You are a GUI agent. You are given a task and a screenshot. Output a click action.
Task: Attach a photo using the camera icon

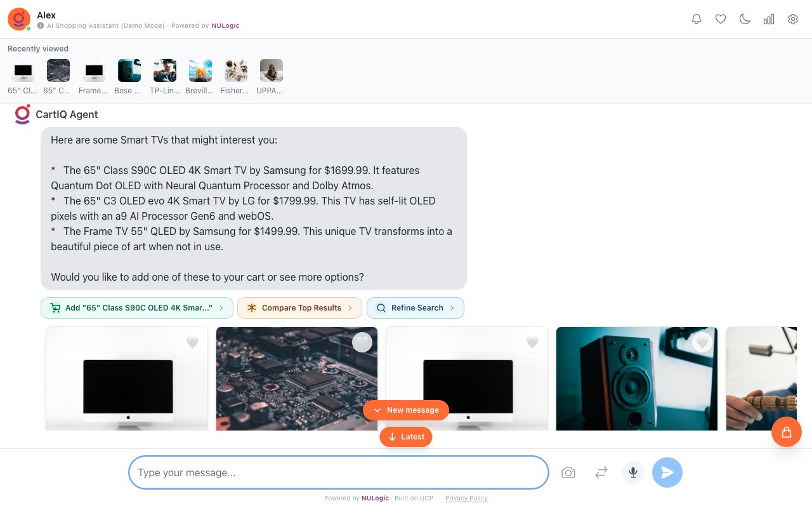point(568,472)
